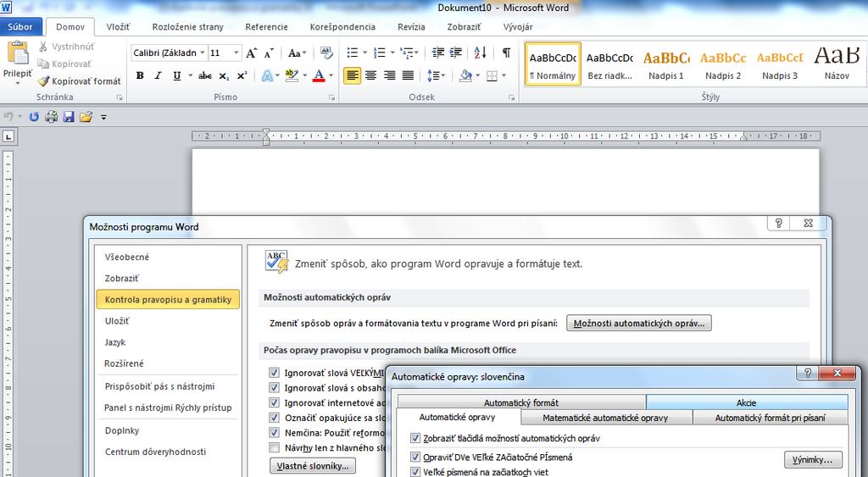This screenshot has height=477, width=868.
Task: Choose Rozšírené in options sidebar
Action: tap(124, 363)
